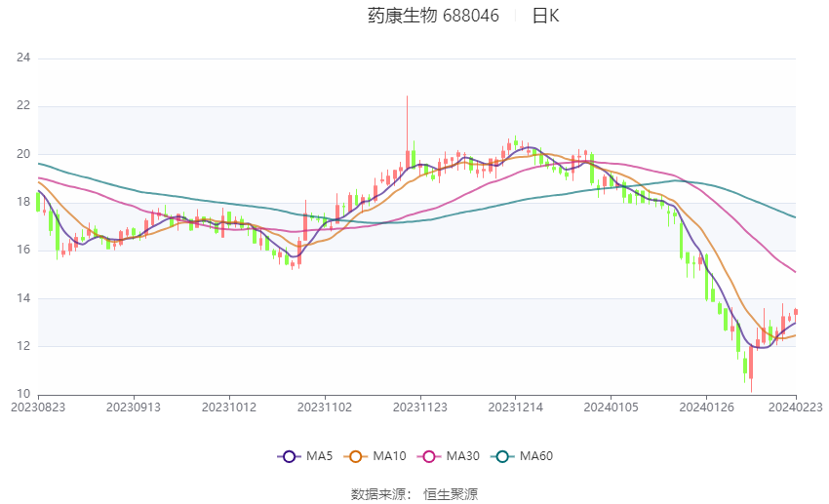Click x-axis date label 20231214
The height and width of the screenshot is (504, 829).
(x=516, y=407)
